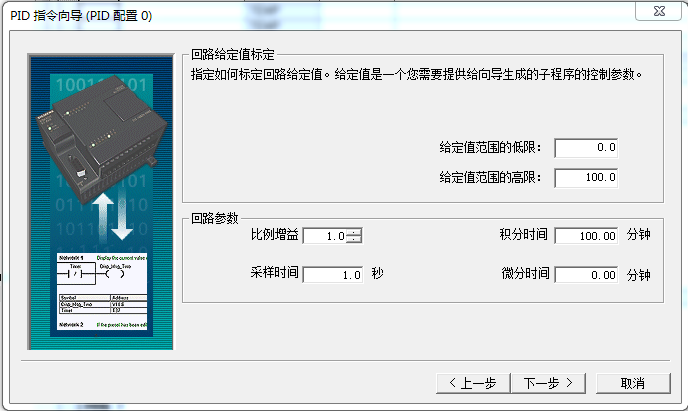Click the PID 指令向导 title bar
The width and height of the screenshot is (688, 411).
300,15
